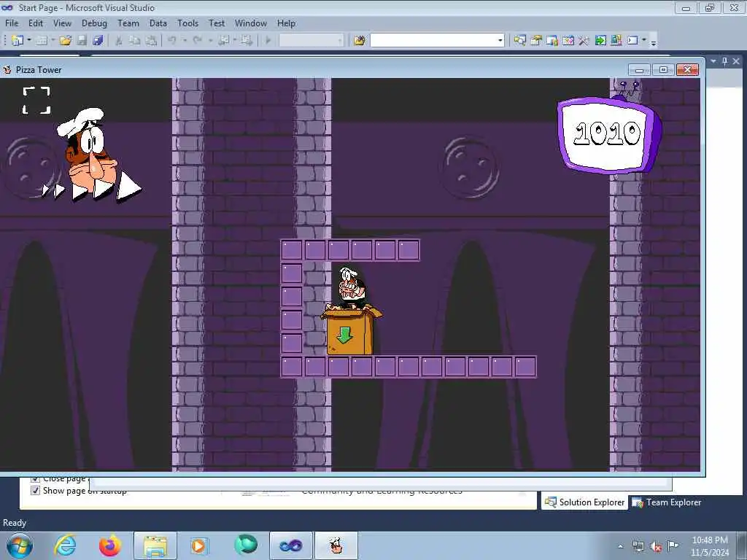Open the Toolbar Options overflow arrow
747x560 pixels.
(654, 42)
